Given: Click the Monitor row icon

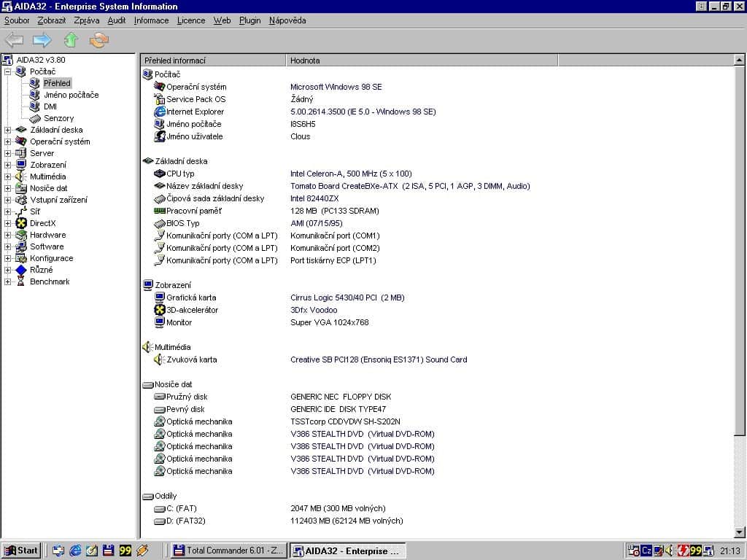Looking at the screenshot, I should pos(160,322).
